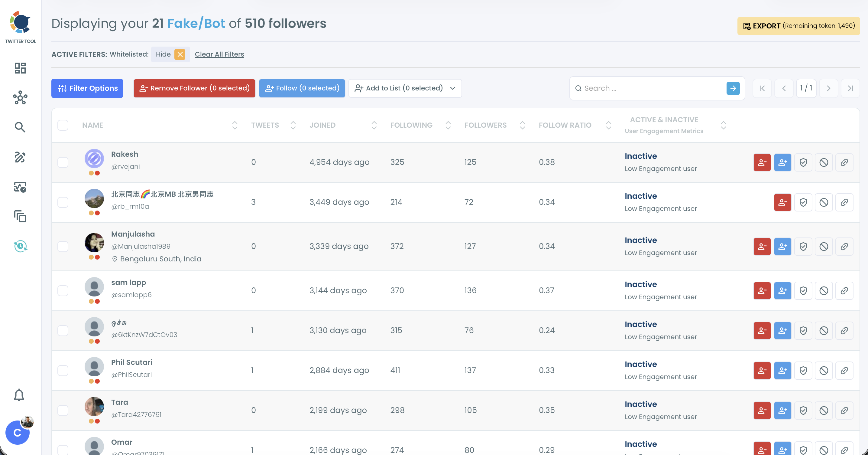
Task: Sort by the FOLLOW RATIO column arrows
Action: pyautogui.click(x=608, y=125)
